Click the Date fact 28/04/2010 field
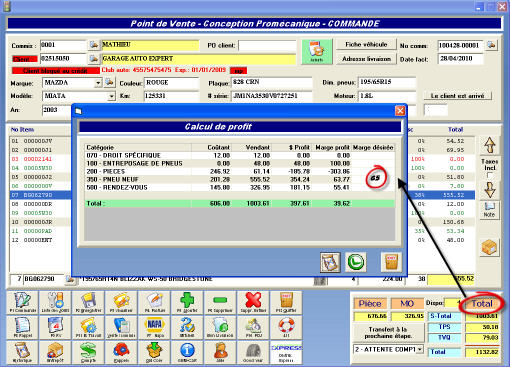The width and height of the screenshot is (510, 367). tap(460, 59)
